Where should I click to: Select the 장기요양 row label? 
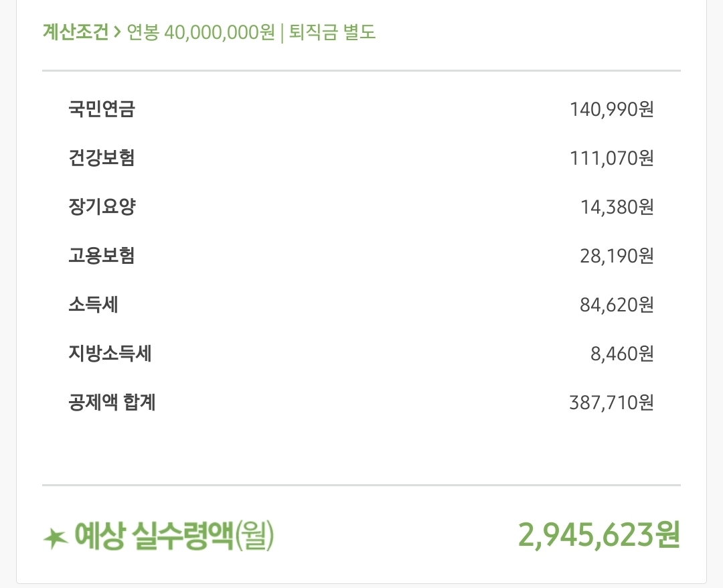102,207
